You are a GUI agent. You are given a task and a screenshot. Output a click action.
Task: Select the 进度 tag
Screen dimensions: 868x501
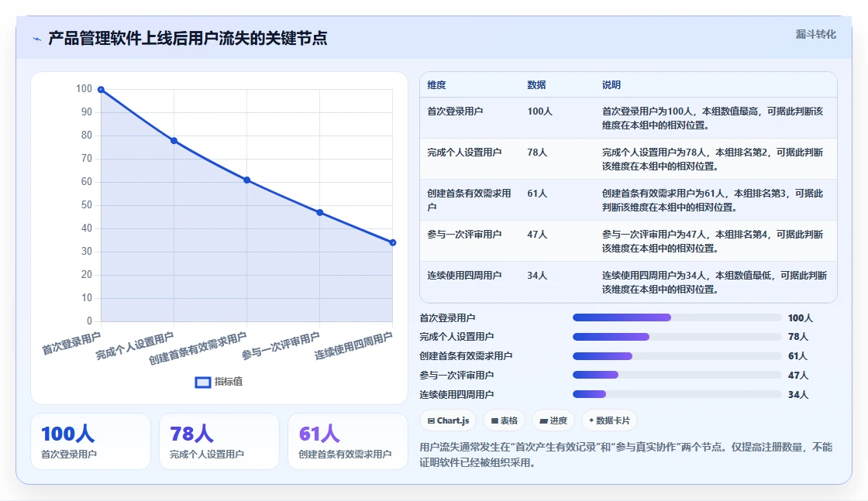click(x=553, y=420)
